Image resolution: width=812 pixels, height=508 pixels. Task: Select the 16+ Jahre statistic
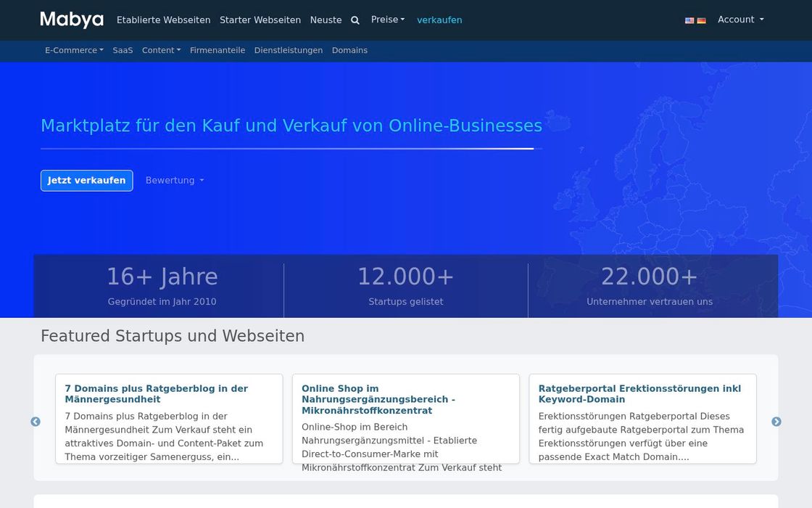pyautogui.click(x=162, y=276)
